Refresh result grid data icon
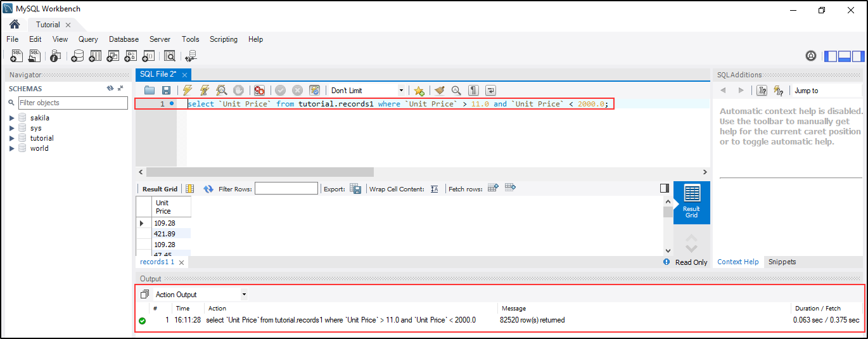 pos(208,189)
